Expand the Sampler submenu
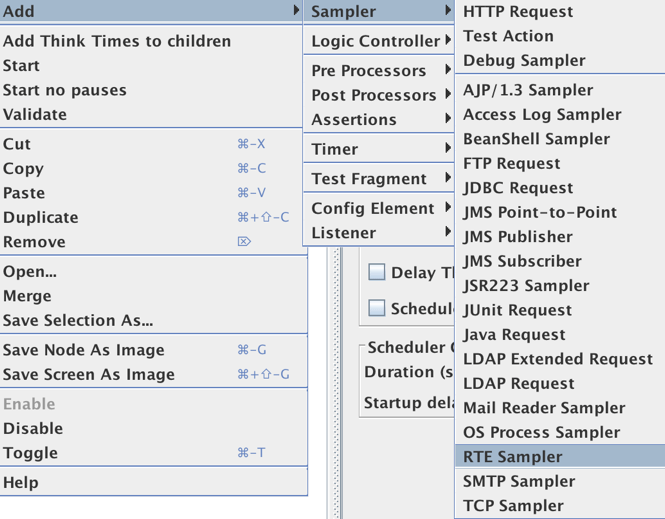665x519 pixels. click(379, 11)
